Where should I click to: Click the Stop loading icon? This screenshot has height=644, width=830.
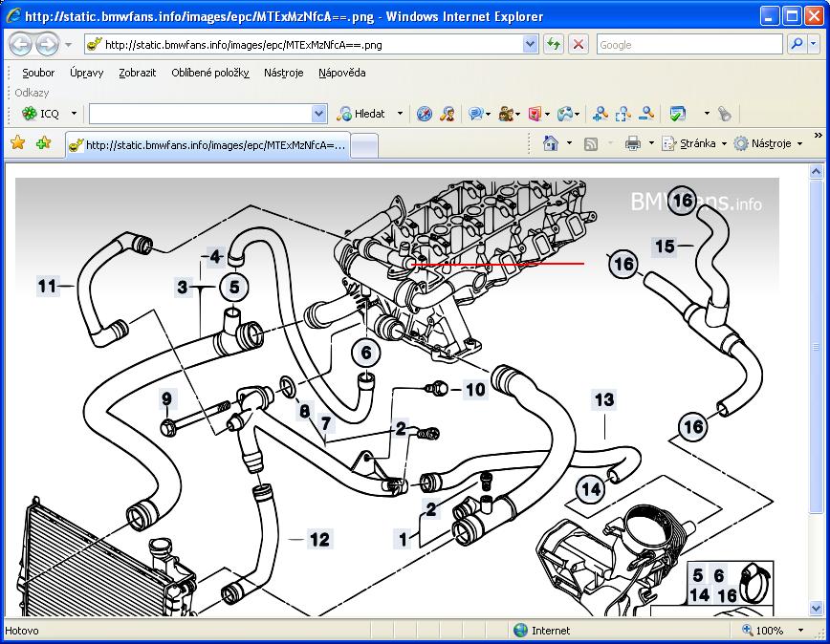pyautogui.click(x=579, y=44)
